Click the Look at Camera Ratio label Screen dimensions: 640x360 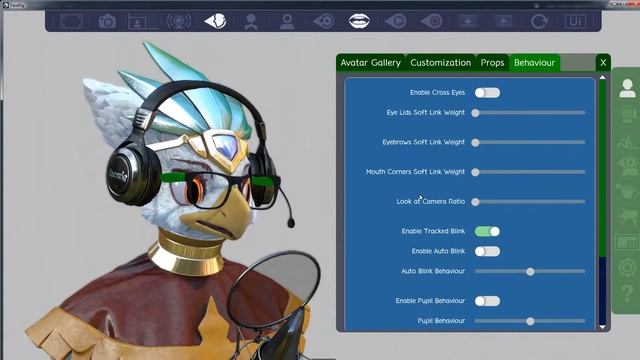coord(431,202)
